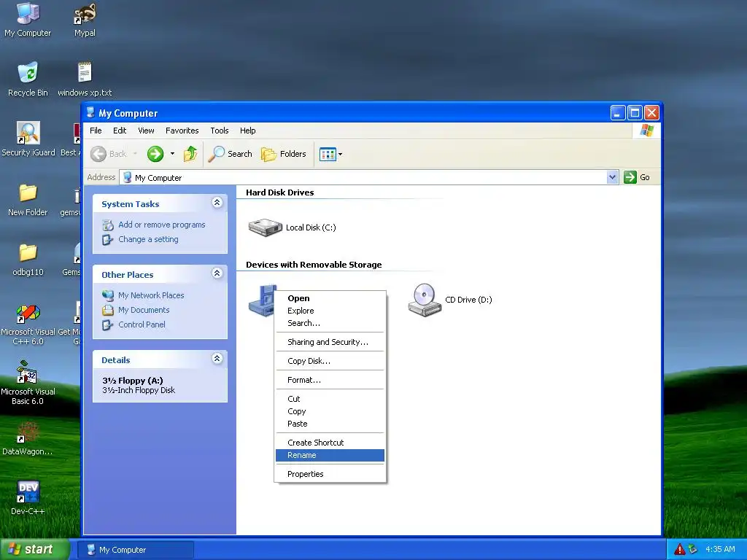This screenshot has height=560, width=747.
Task: Toggle the Folders pane button
Action: [284, 154]
